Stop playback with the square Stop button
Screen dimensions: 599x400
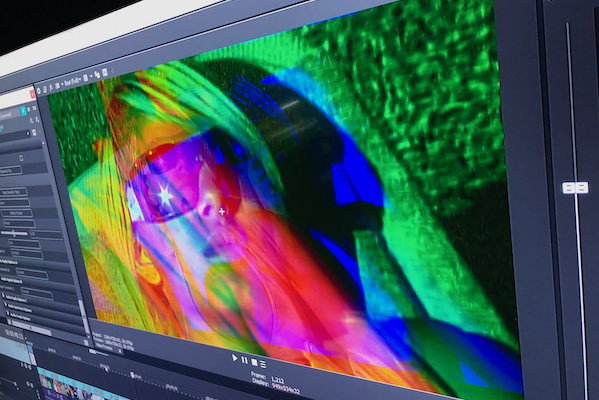coord(254,362)
